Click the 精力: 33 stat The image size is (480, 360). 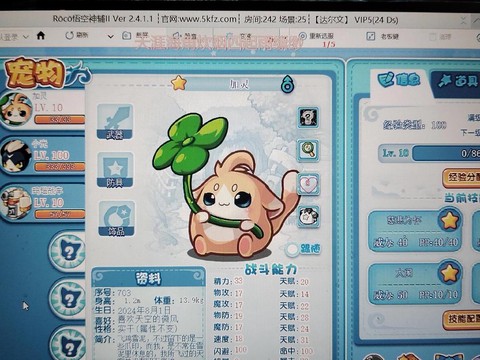(228, 281)
